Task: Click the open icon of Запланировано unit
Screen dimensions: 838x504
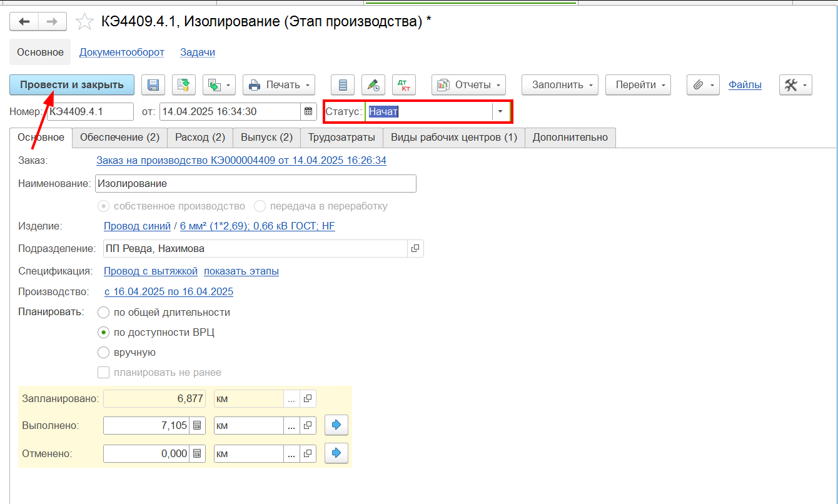Action: 308,398
